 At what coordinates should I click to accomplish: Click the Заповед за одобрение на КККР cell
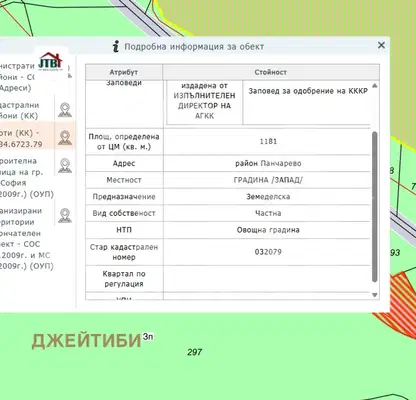308,91
